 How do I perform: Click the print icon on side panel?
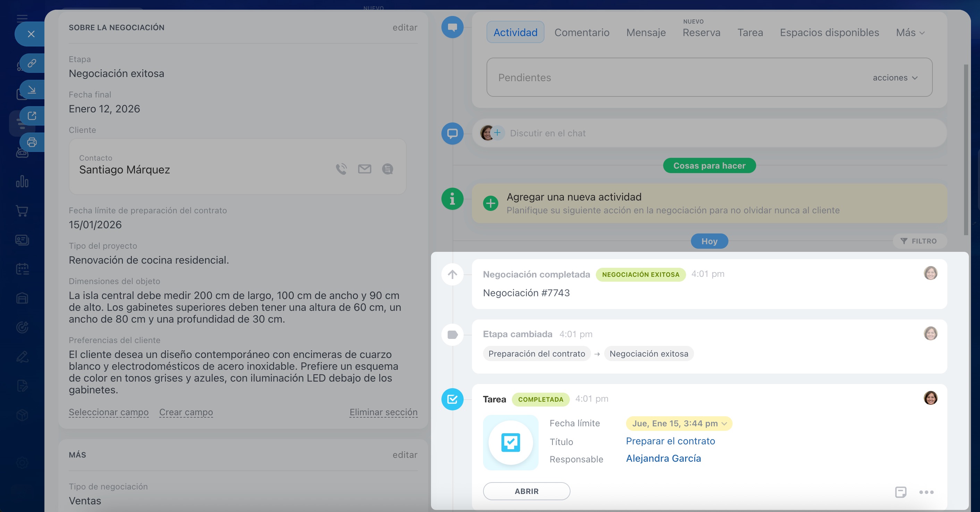point(32,142)
